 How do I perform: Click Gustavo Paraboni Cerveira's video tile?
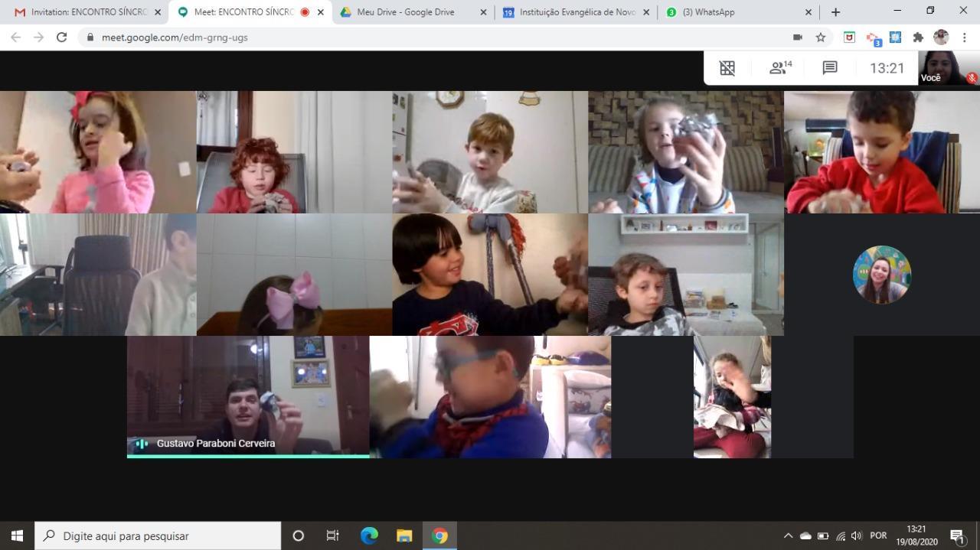248,396
